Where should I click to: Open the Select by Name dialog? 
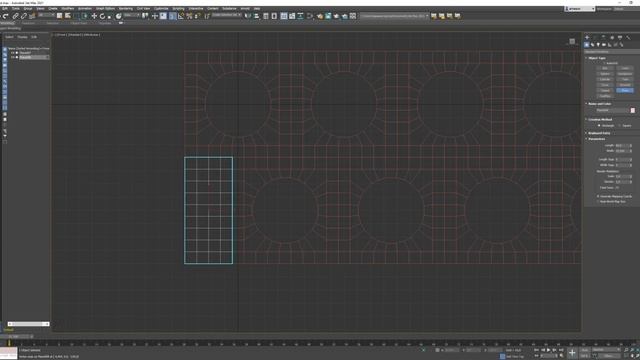pos(68,16)
